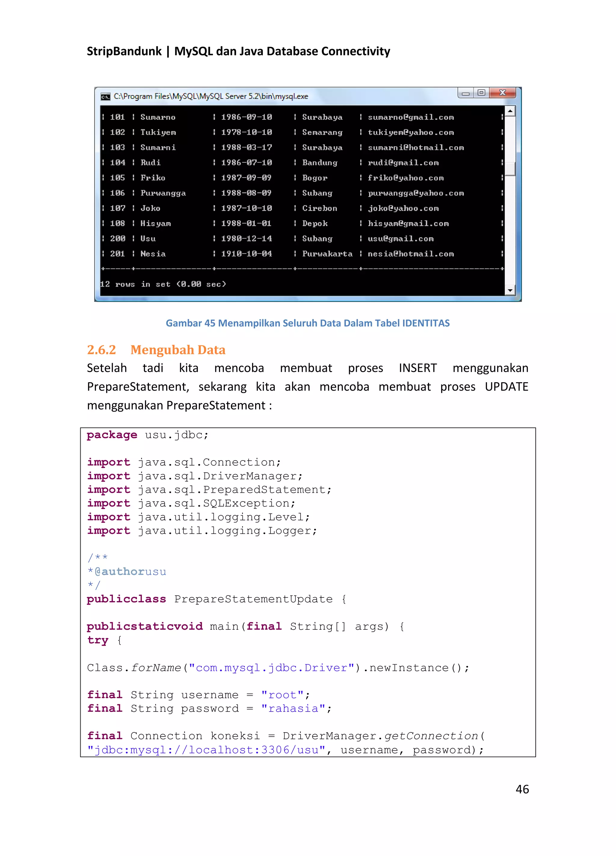Click the "rahasia" password string
Image resolution: width=616 pixels, height=856 pixels.
click(x=293, y=709)
